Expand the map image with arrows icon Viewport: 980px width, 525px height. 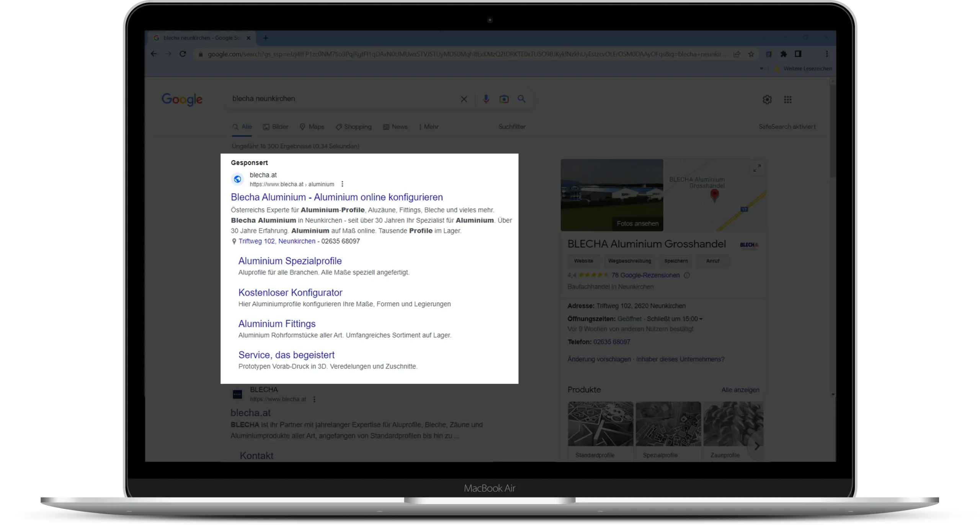tap(757, 168)
